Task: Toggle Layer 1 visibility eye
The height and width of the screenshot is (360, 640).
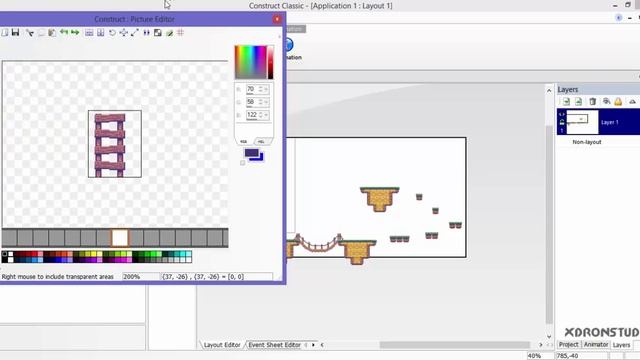Action: coord(562,115)
